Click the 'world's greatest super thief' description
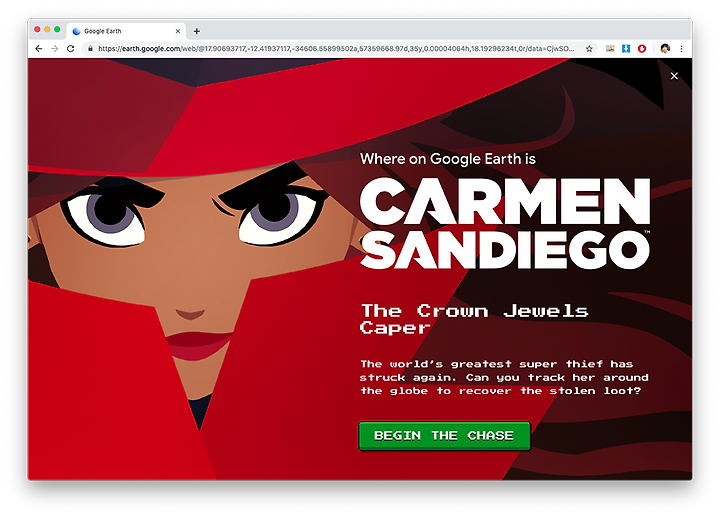This screenshot has height=517, width=720. pos(504,377)
